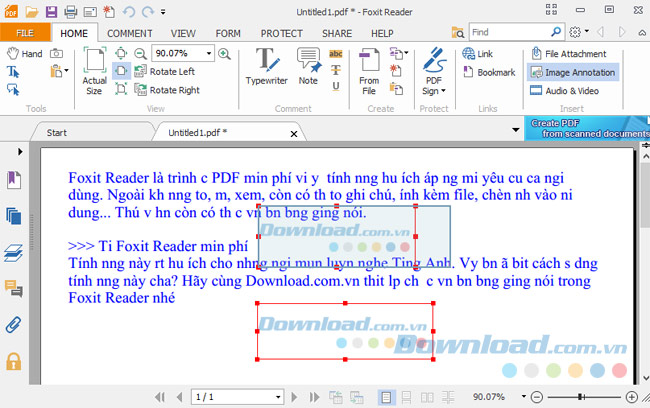Close the Untitled1.pdf tab
The image size is (650, 408).
pyautogui.click(x=294, y=134)
